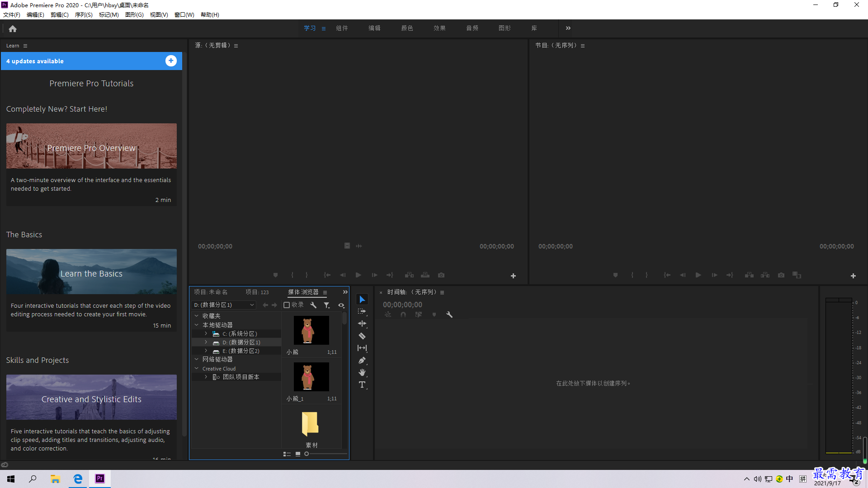Collapse the Creative Cloud node
Viewport: 868px width, 488px height.
pyautogui.click(x=197, y=368)
